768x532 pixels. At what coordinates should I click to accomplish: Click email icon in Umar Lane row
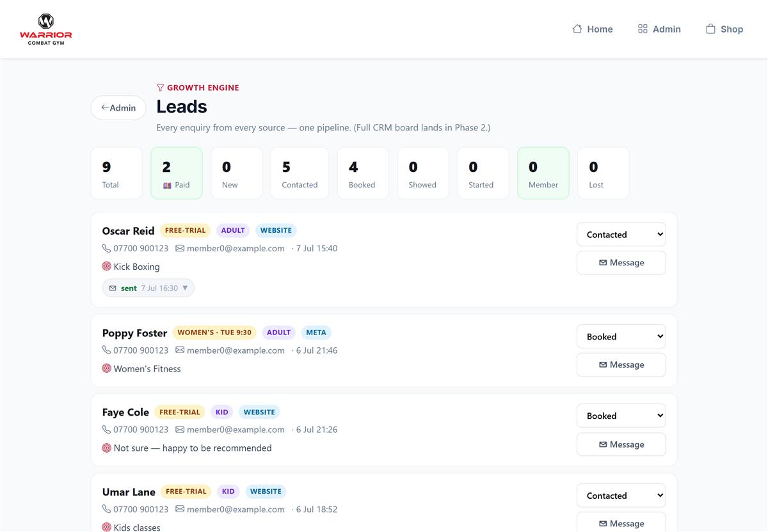pos(180,509)
